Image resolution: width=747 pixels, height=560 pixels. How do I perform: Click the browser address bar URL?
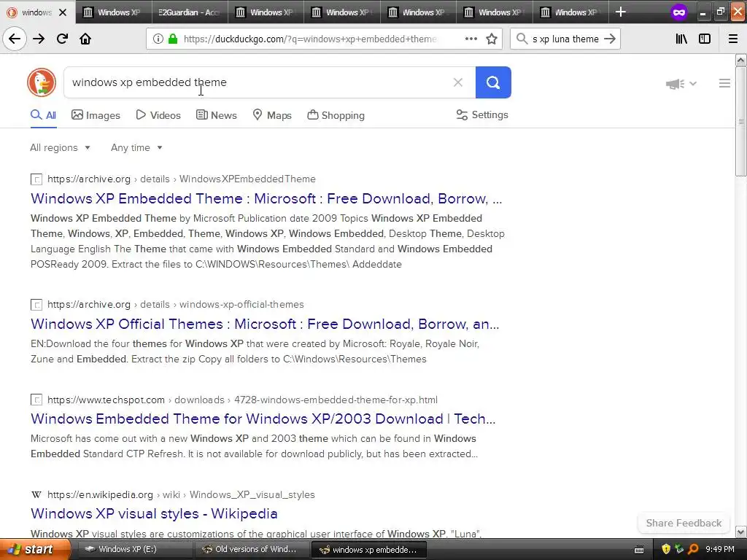pos(309,39)
